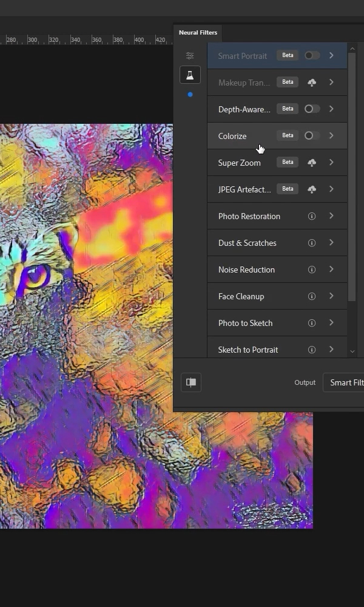Expand Super Zoom filter chevron
This screenshot has width=364, height=607.
pyautogui.click(x=331, y=162)
